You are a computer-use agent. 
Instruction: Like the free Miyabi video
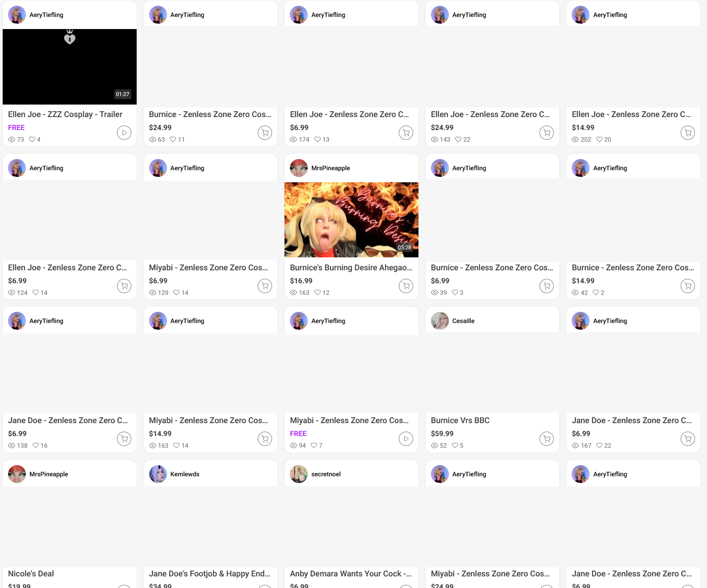[x=314, y=445]
